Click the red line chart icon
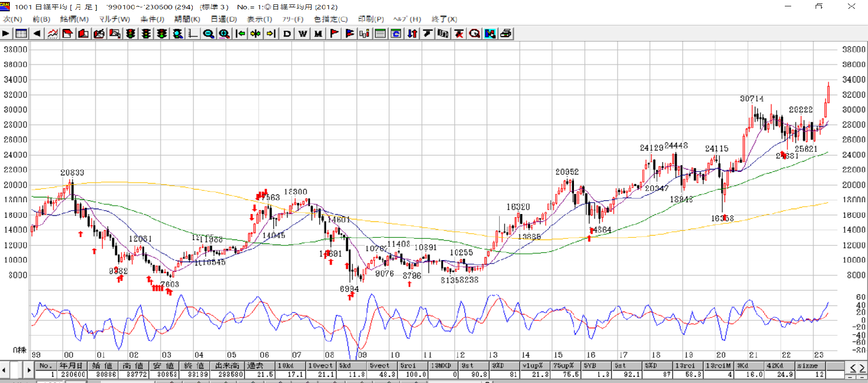The width and height of the screenshot is (868, 383). click(x=52, y=33)
